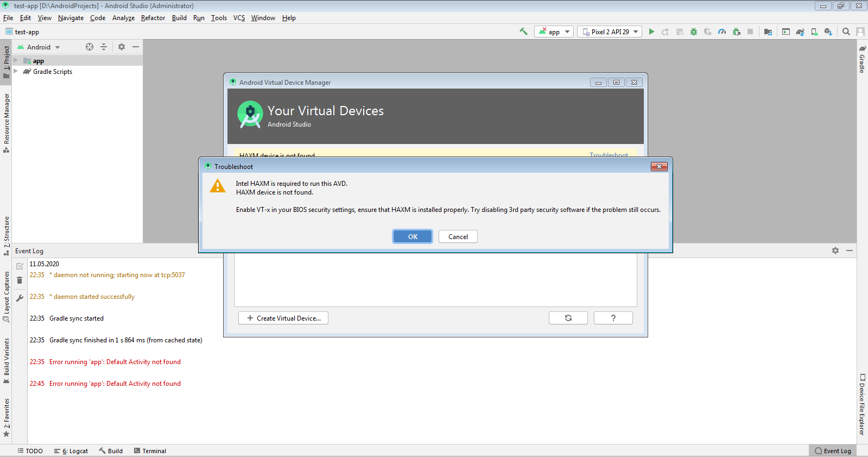Click the trash Clear All icon in Event Log
The image size is (868, 457).
(x=20, y=280)
